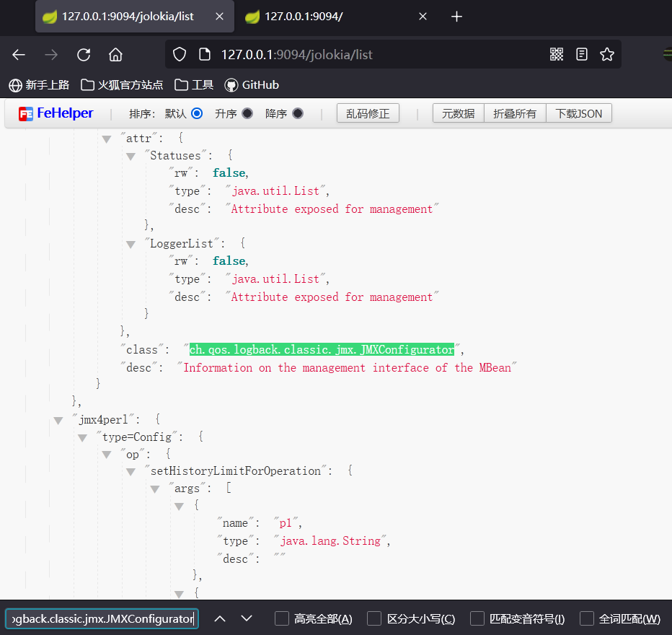The image size is (672, 635).
Task: Click "java.lang.String" type value
Action: [x=330, y=541]
